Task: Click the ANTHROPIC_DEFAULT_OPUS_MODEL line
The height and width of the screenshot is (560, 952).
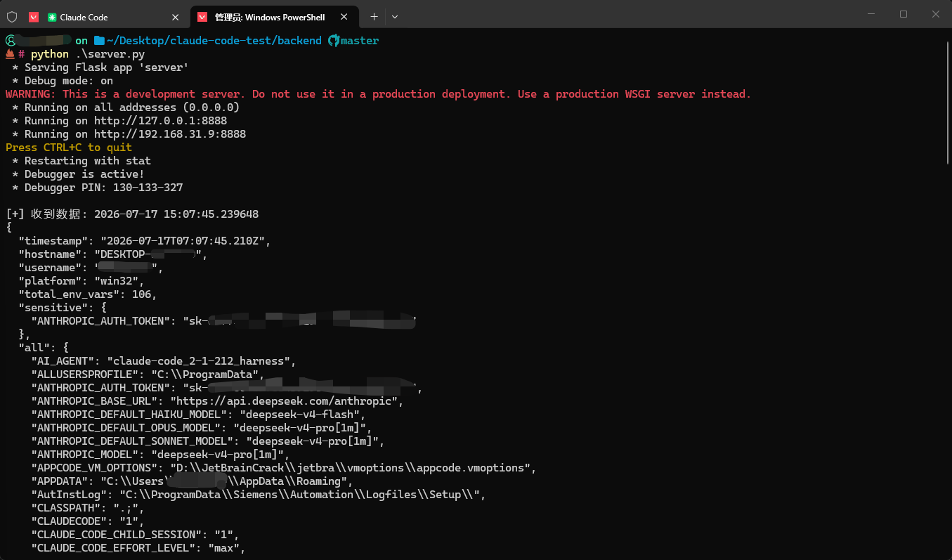Action: tap(202, 428)
